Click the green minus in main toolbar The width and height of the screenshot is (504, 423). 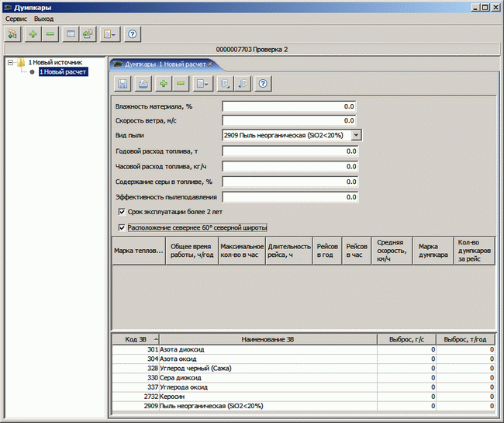point(50,34)
